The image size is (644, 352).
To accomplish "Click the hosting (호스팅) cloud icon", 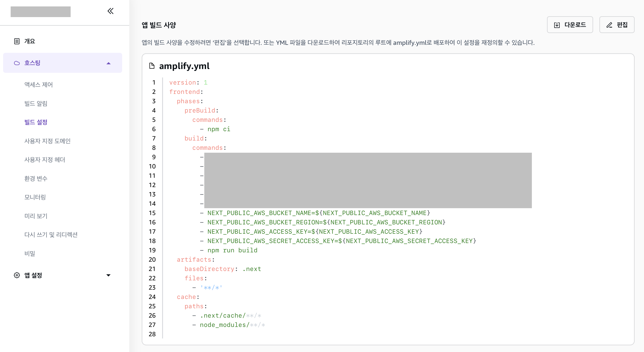I will (17, 63).
